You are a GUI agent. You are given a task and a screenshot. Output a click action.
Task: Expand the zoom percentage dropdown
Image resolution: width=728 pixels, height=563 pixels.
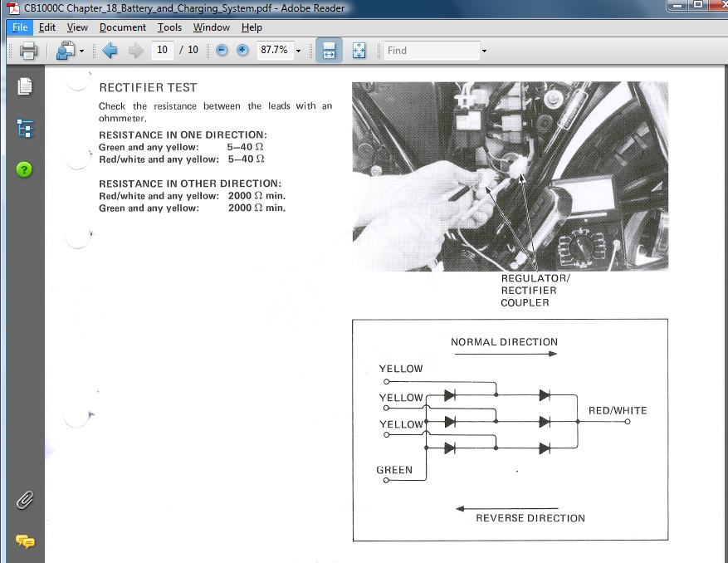pyautogui.click(x=298, y=51)
